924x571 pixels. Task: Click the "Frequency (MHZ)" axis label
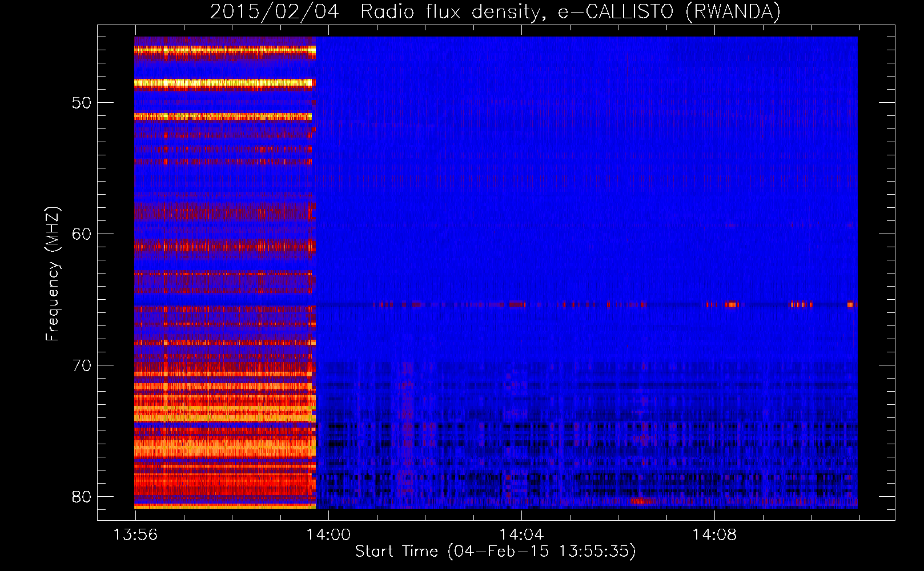[x=53, y=274]
